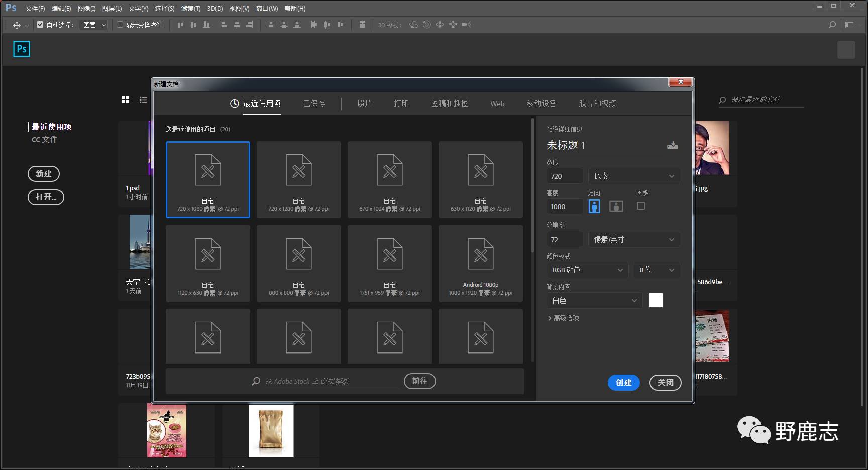Switch to the 移动设备 tab
Viewport: 868px width, 470px height.
(541, 104)
